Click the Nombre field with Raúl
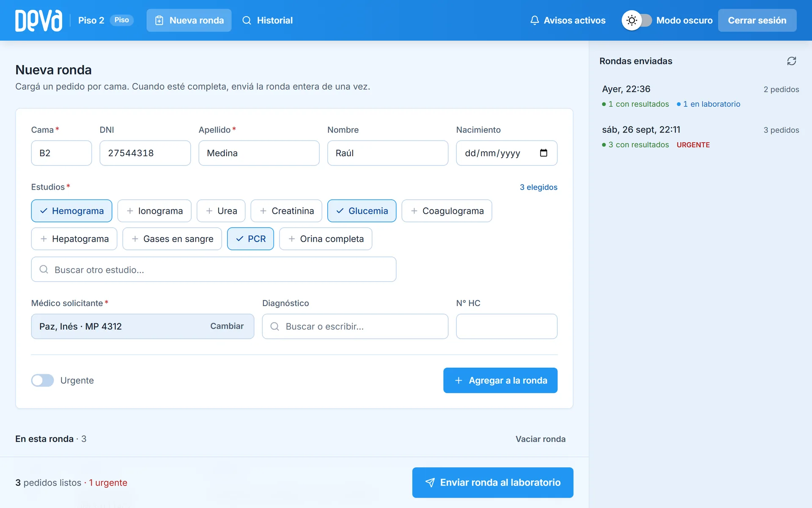Screen dimensions: 812x508 click(x=387, y=153)
